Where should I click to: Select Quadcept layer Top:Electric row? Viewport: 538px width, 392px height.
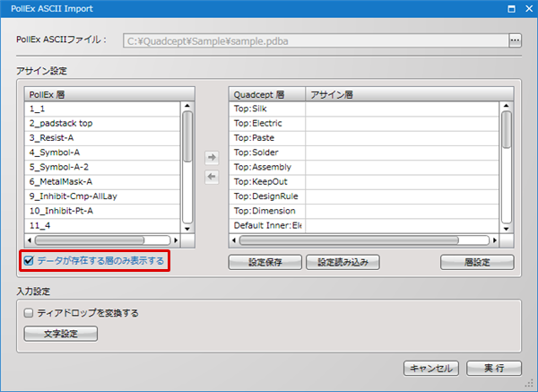[364, 123]
